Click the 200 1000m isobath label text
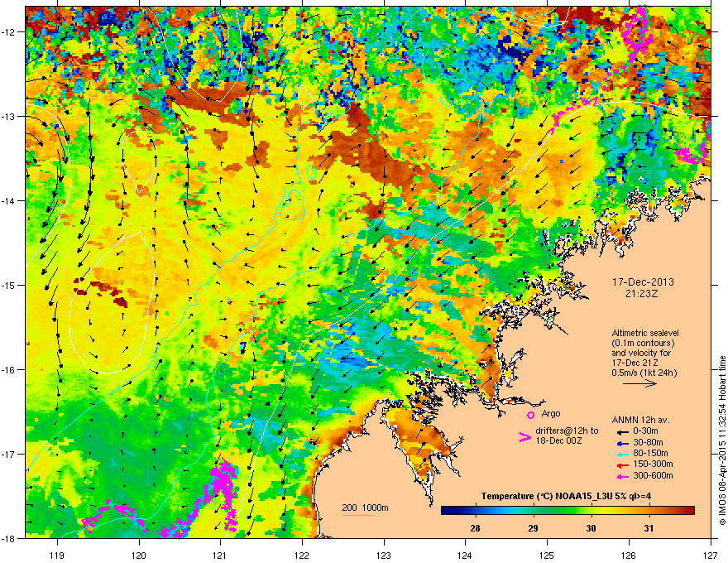The width and height of the screenshot is (728, 563). pos(365,508)
